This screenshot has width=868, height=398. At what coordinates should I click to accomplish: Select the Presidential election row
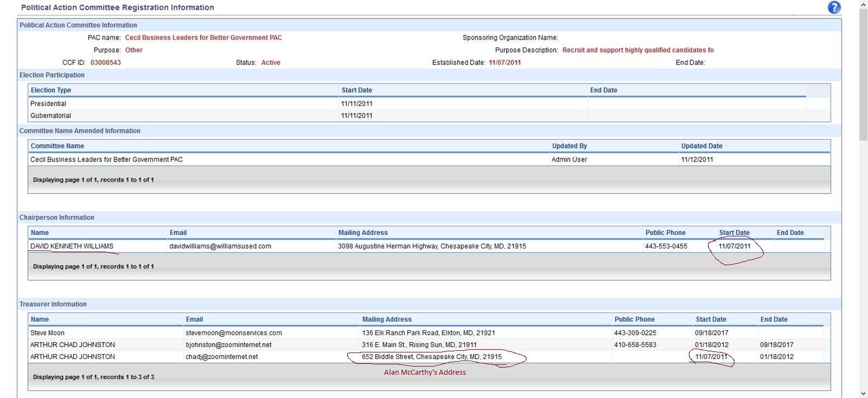(48, 104)
